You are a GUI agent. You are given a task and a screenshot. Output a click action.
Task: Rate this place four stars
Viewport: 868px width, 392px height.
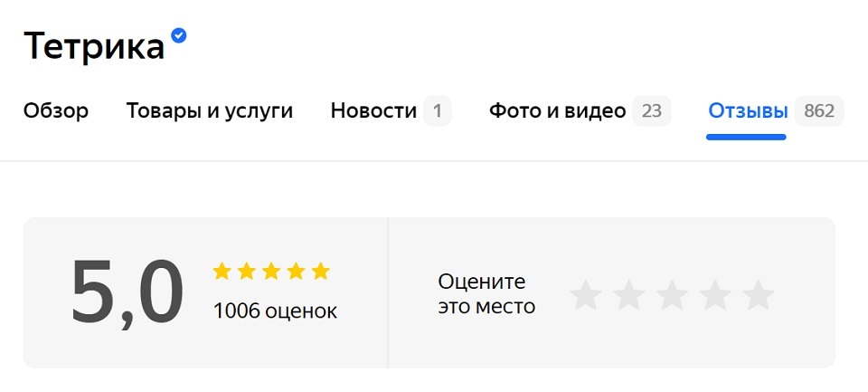[715, 295]
